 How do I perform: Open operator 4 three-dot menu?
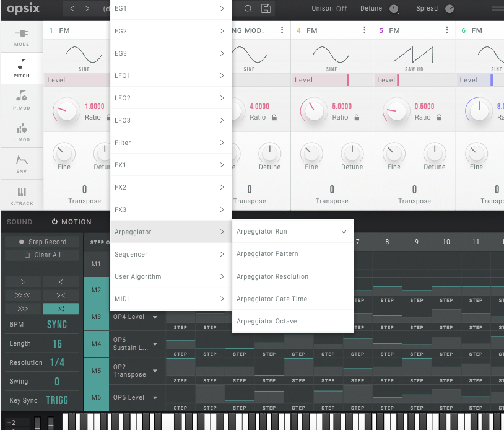(x=364, y=30)
